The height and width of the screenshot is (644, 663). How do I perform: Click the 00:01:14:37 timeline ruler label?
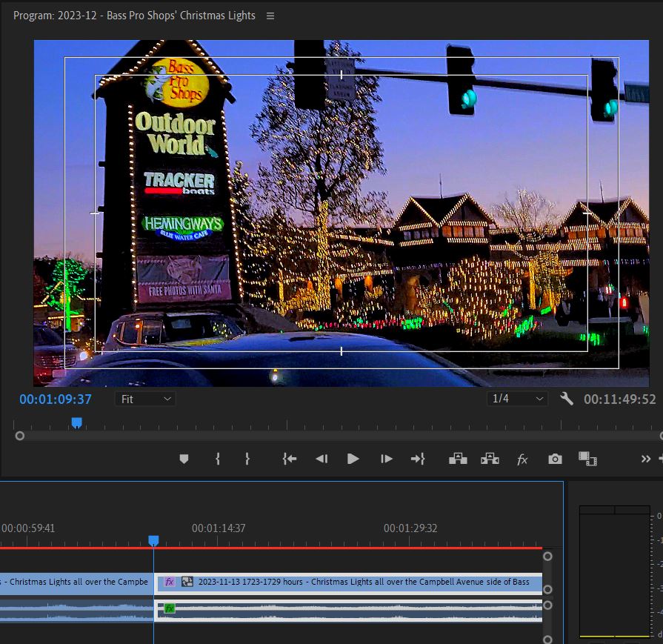click(x=219, y=528)
